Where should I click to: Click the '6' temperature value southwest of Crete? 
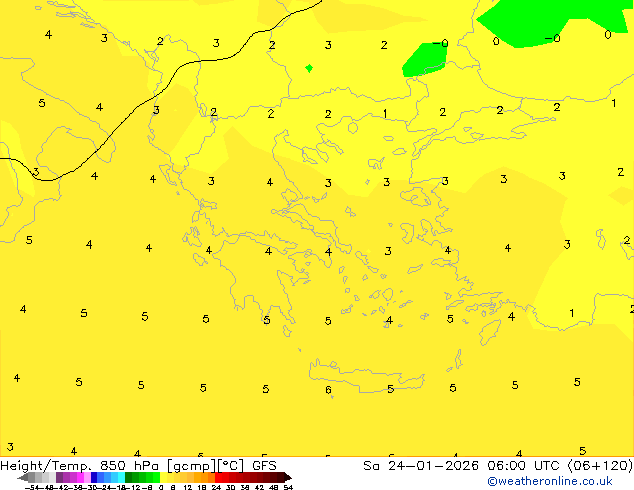[x=328, y=390]
